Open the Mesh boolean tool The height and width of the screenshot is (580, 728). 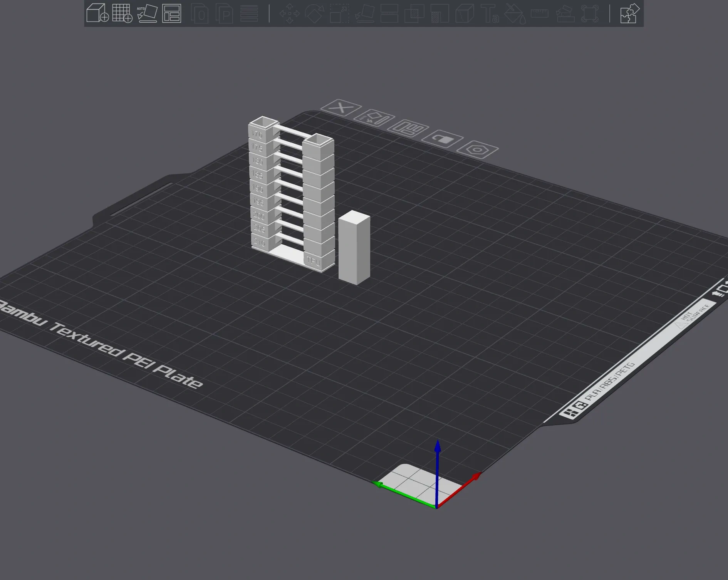pyautogui.click(x=414, y=13)
